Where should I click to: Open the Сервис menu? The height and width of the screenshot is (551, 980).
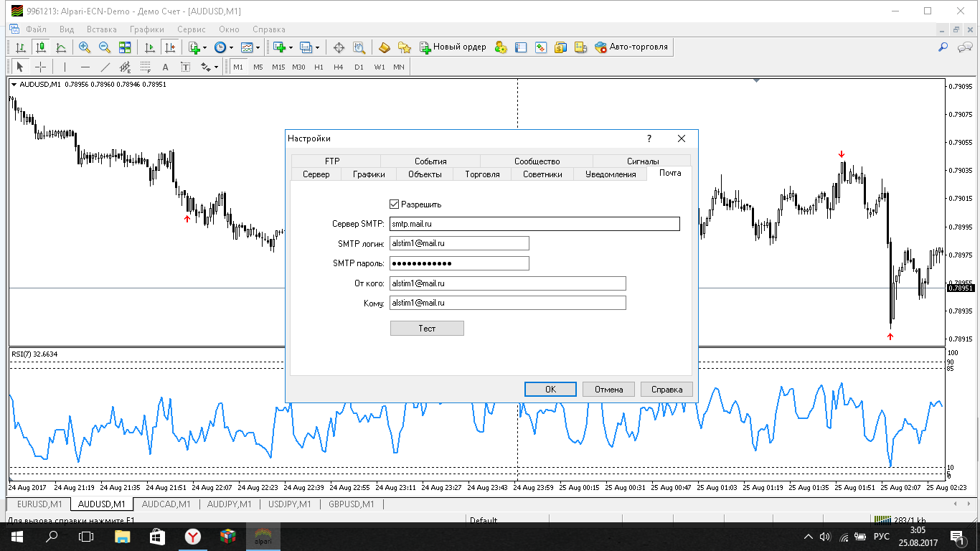(x=192, y=29)
